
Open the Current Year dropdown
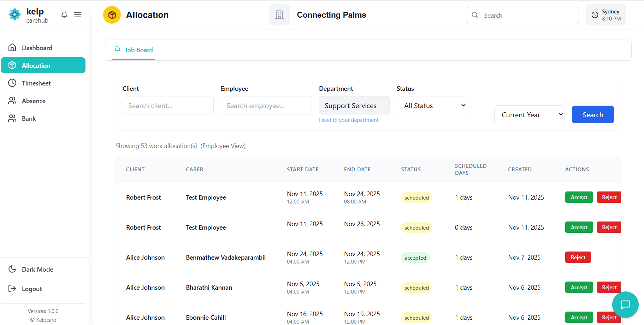pyautogui.click(x=529, y=115)
